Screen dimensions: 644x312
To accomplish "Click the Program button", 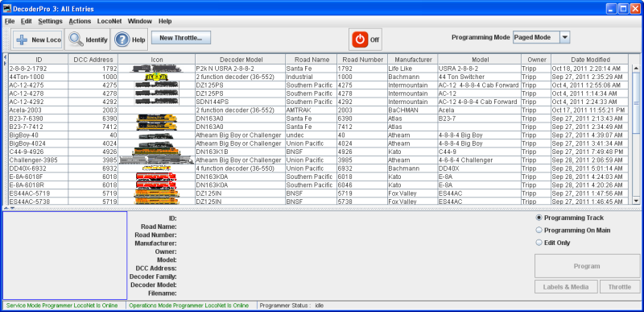I will click(587, 266).
